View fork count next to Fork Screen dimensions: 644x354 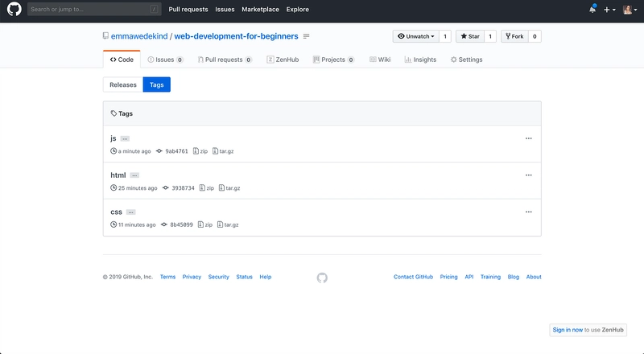coord(535,36)
